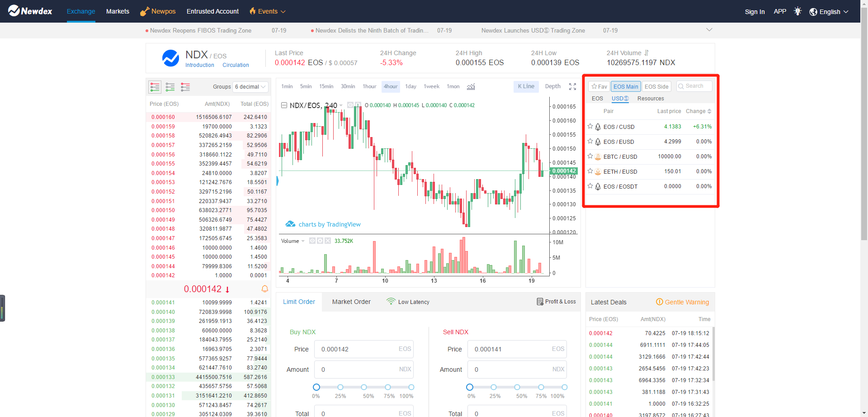
Task: Open the NDX Introduction link
Action: [x=200, y=65]
